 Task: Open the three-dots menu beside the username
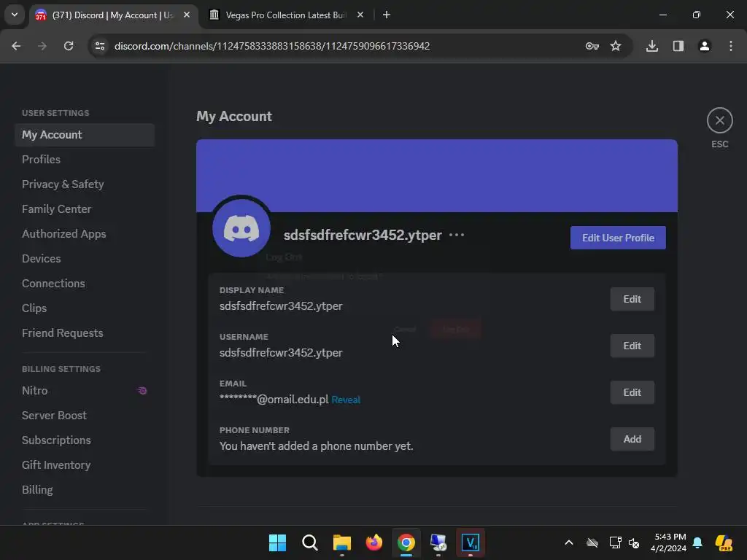(x=457, y=235)
